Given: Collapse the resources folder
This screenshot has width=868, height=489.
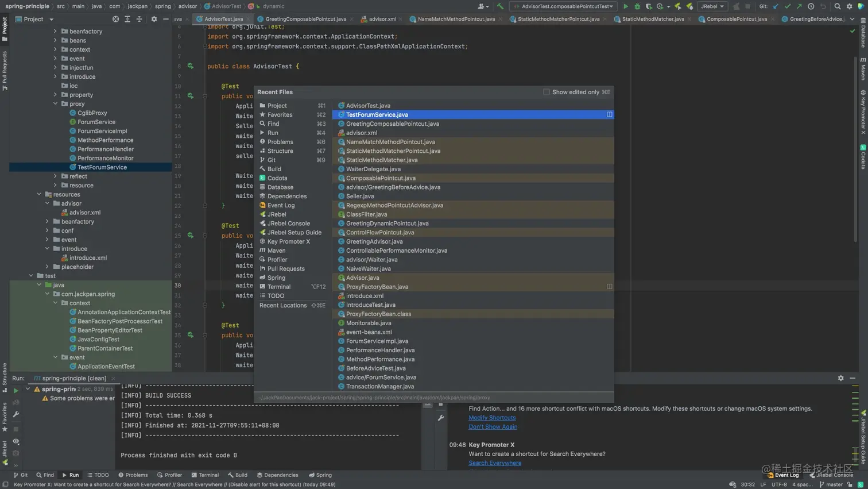Looking at the screenshot, I should [40, 194].
